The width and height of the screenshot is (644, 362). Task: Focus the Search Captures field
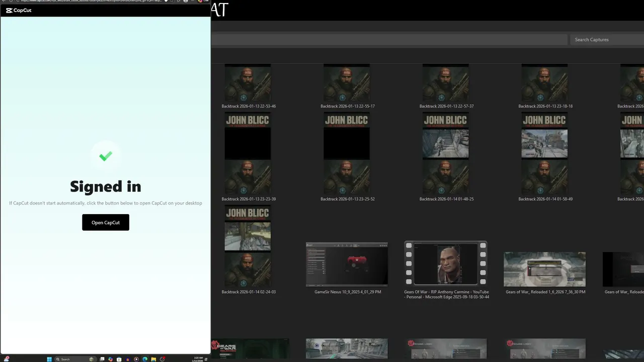pyautogui.click(x=607, y=39)
